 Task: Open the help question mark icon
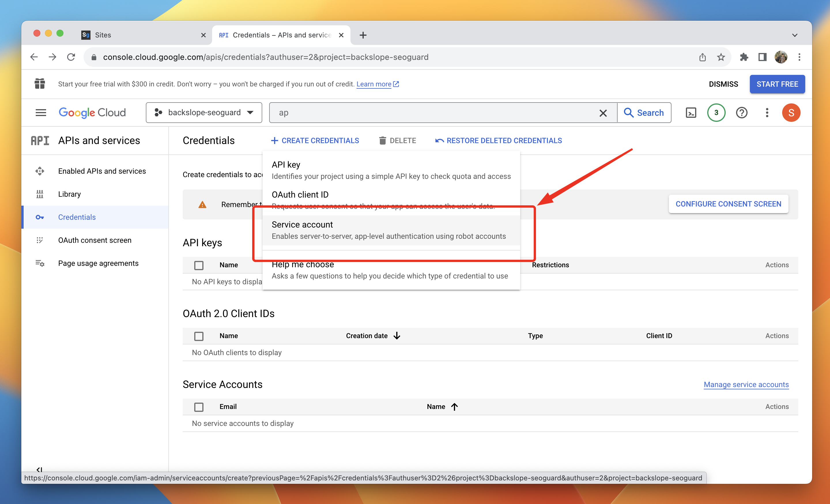(x=742, y=113)
